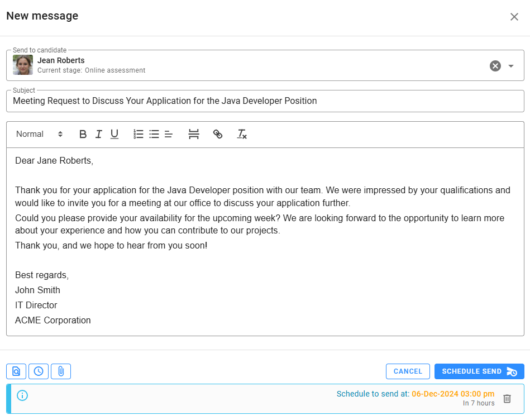Viewport: 530px width, 420px height.
Task: Click the Cancel button
Action: 408,371
